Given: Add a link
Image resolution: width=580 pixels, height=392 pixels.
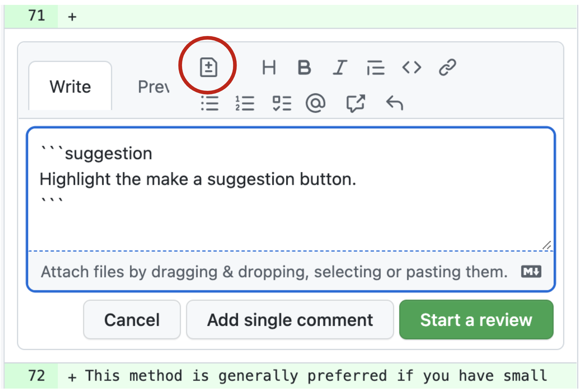Looking at the screenshot, I should [447, 67].
